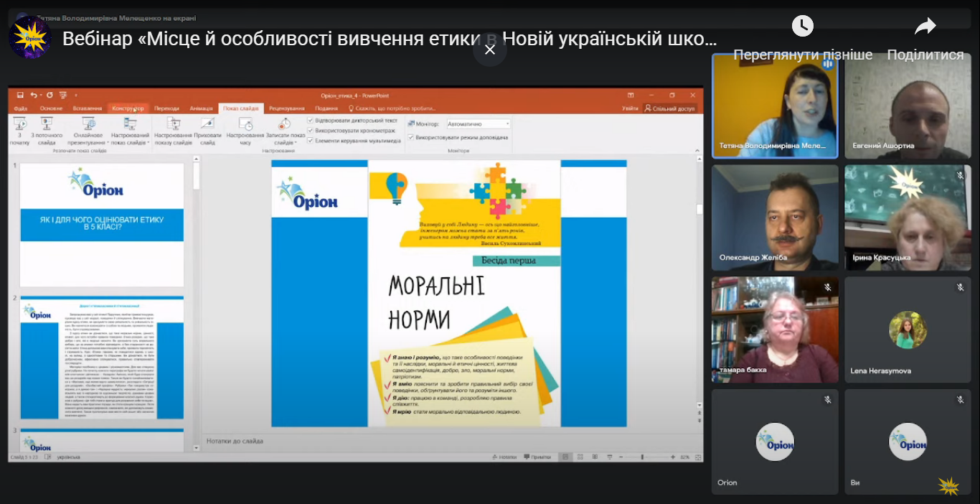Toggle 'Використовувати режим доповідача' checkbox
The height and width of the screenshot is (504, 980).
pyautogui.click(x=410, y=137)
